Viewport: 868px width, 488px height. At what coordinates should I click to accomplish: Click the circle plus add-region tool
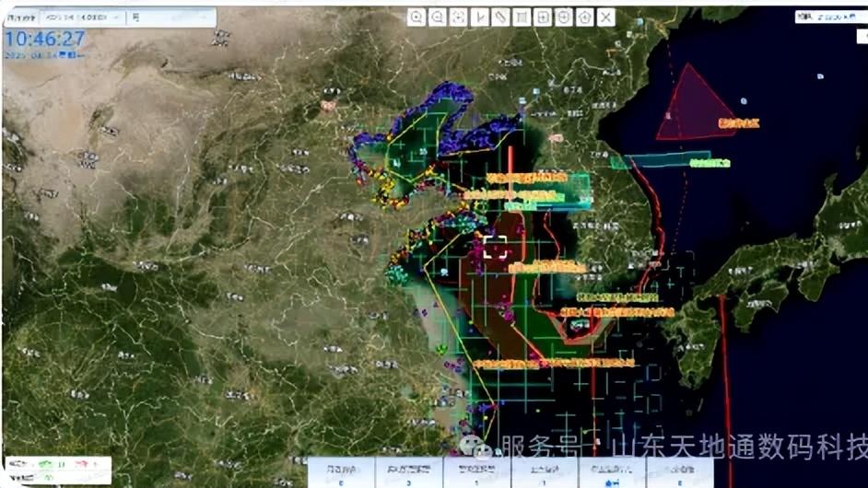tap(564, 17)
